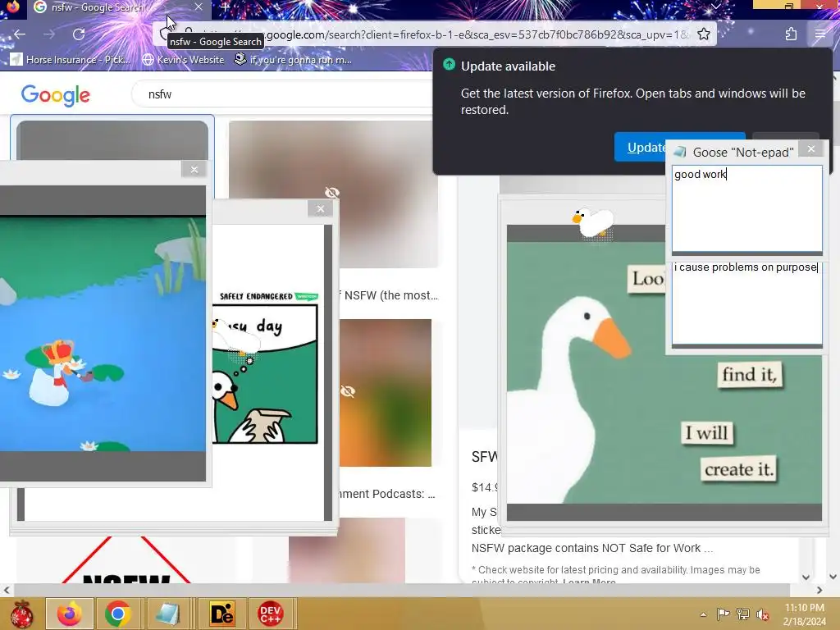This screenshot has width=840, height=630.
Task: Maximize the Firefox window
Action: pos(789,7)
